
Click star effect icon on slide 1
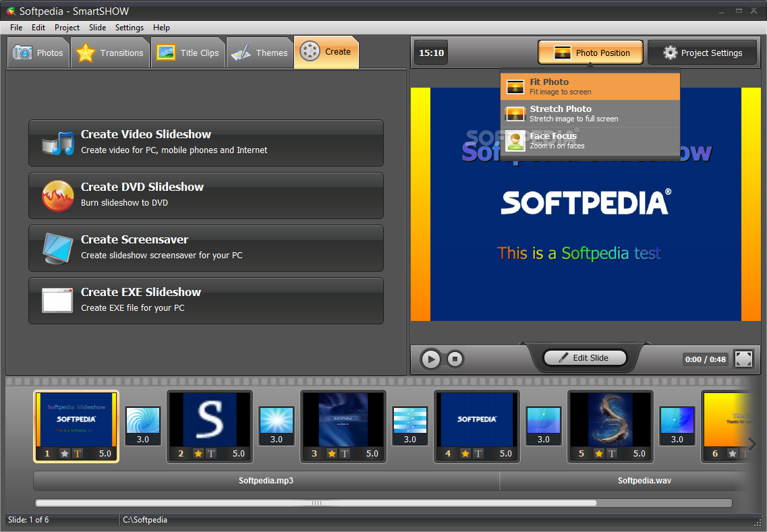pos(65,454)
